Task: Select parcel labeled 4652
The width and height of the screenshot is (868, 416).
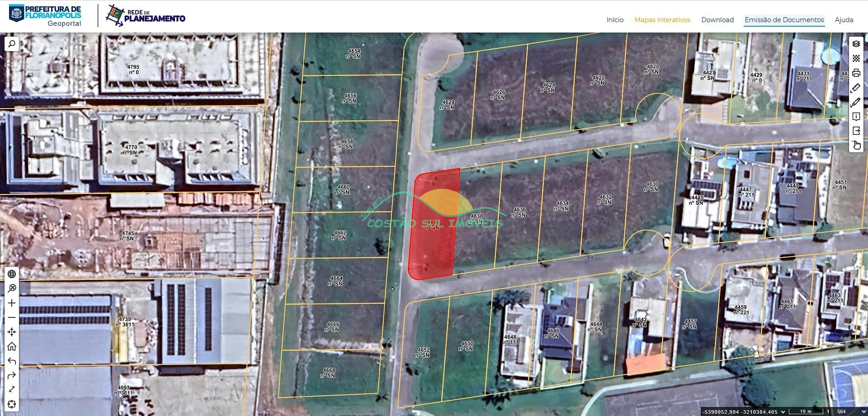Action: (423, 352)
